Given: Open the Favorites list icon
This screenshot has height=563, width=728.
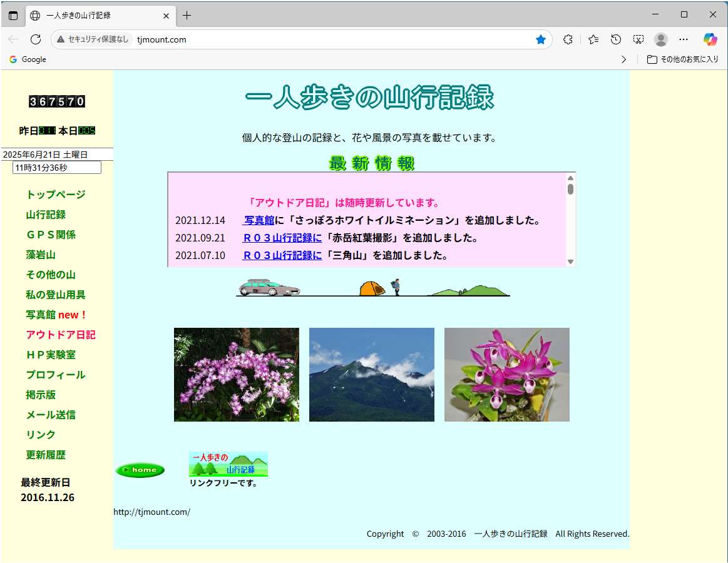Looking at the screenshot, I should point(593,39).
